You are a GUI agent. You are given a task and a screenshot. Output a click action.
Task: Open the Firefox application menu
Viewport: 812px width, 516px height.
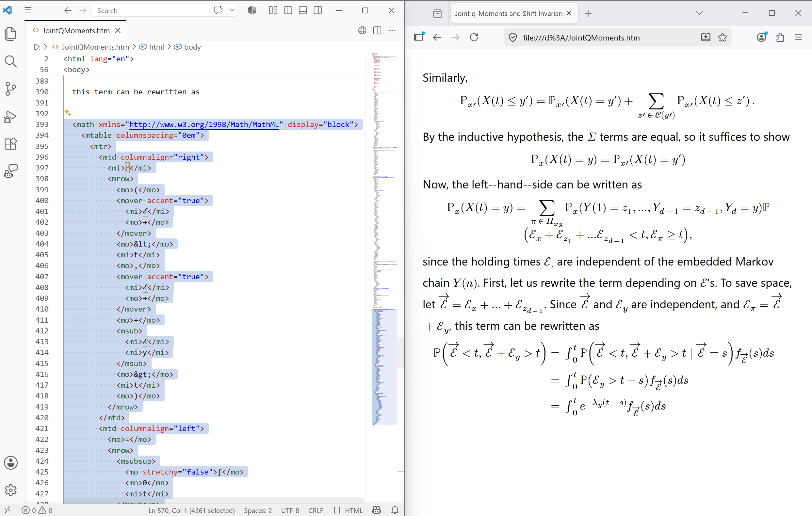click(x=798, y=38)
